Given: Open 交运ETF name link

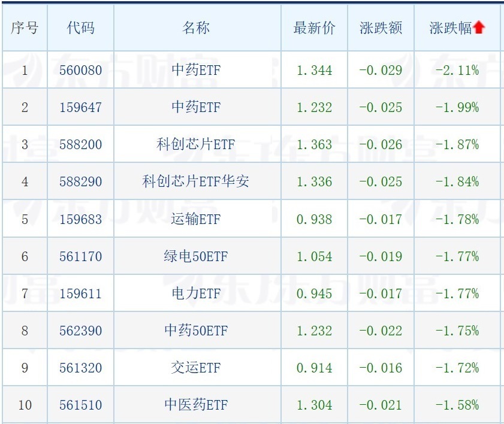Looking at the screenshot, I should click(196, 368).
